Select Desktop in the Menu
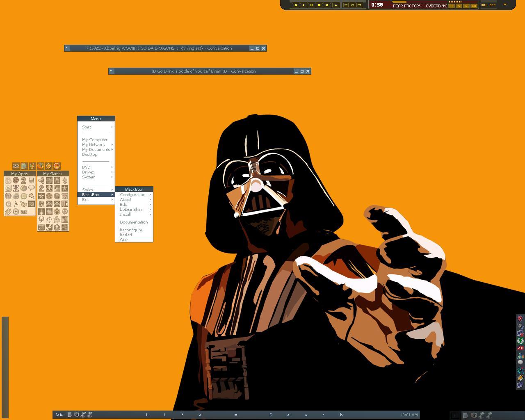The height and width of the screenshot is (420, 525). (96, 155)
